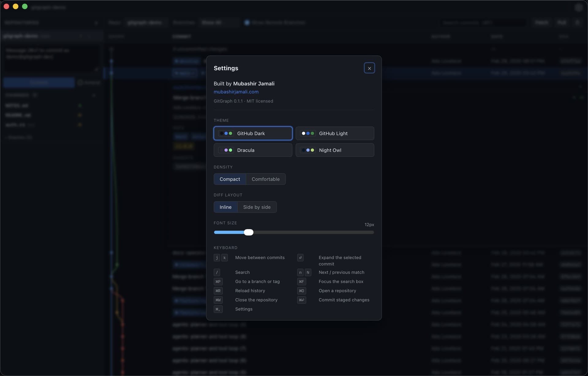Click the ⌘W shortcut key
This screenshot has height=376, width=588.
(218, 300)
